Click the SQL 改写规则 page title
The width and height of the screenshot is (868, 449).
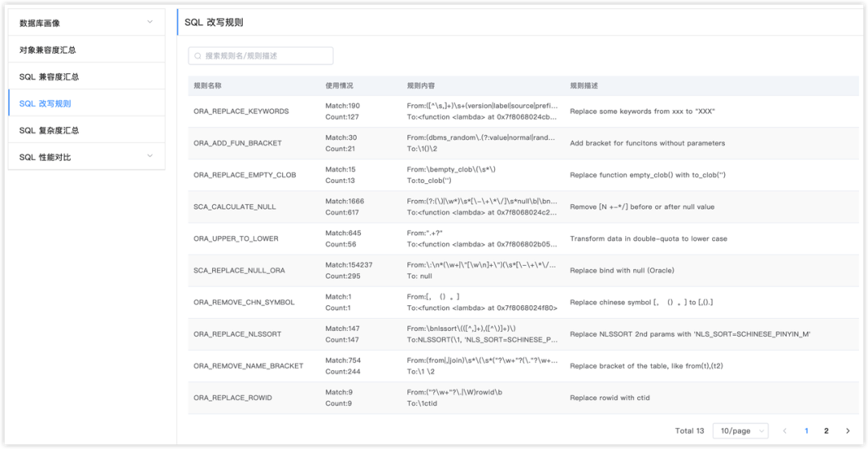(214, 22)
